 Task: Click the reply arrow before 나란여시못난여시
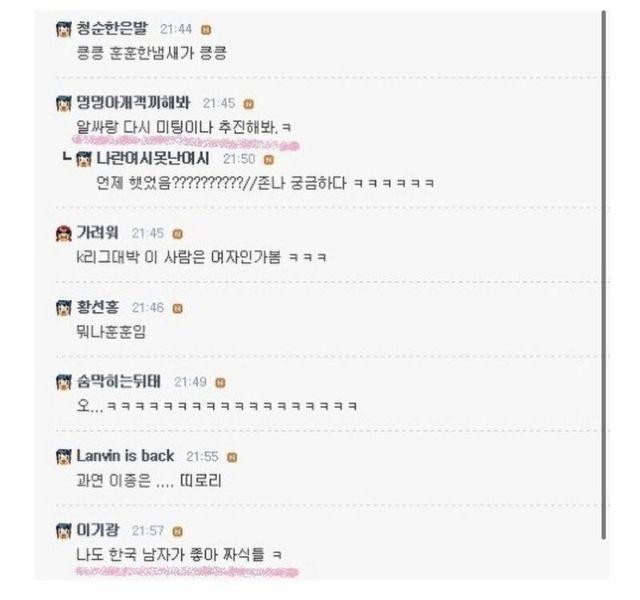coord(67,157)
